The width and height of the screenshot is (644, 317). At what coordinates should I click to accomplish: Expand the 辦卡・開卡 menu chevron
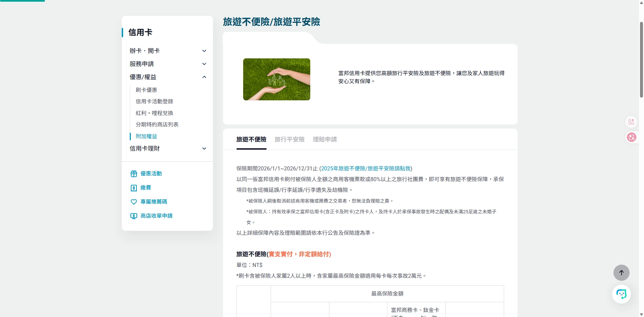[x=204, y=51]
